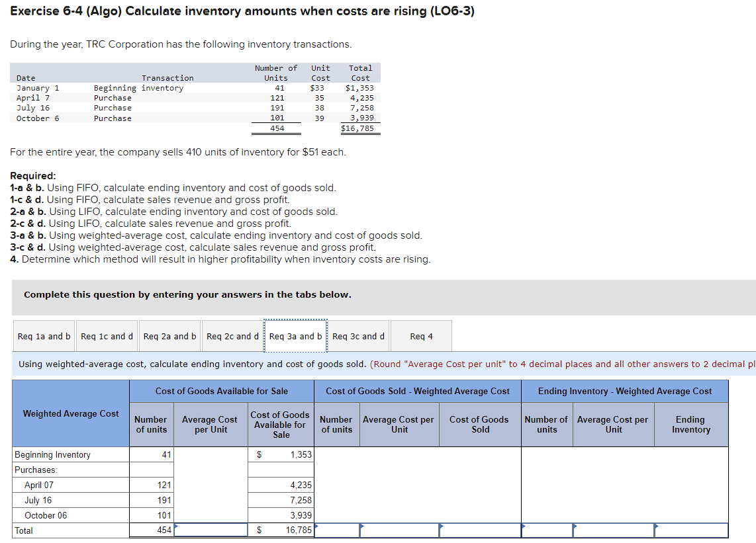Click the Average Cost per Unit cell under Ending Inventory

coord(612,530)
